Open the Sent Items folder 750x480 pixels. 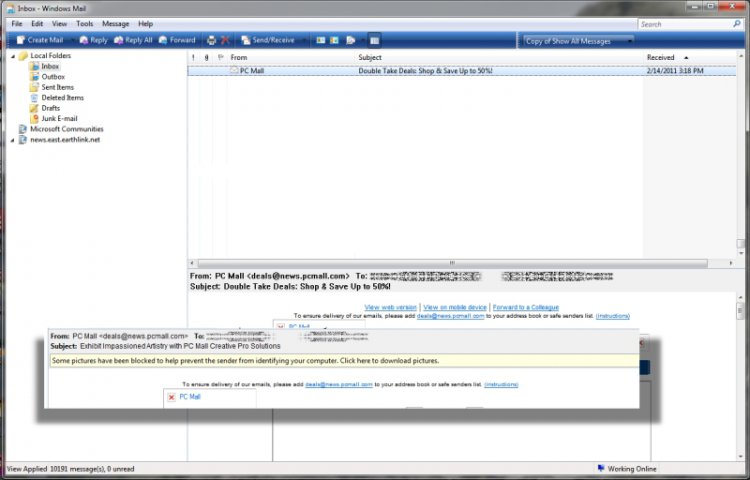[57, 87]
